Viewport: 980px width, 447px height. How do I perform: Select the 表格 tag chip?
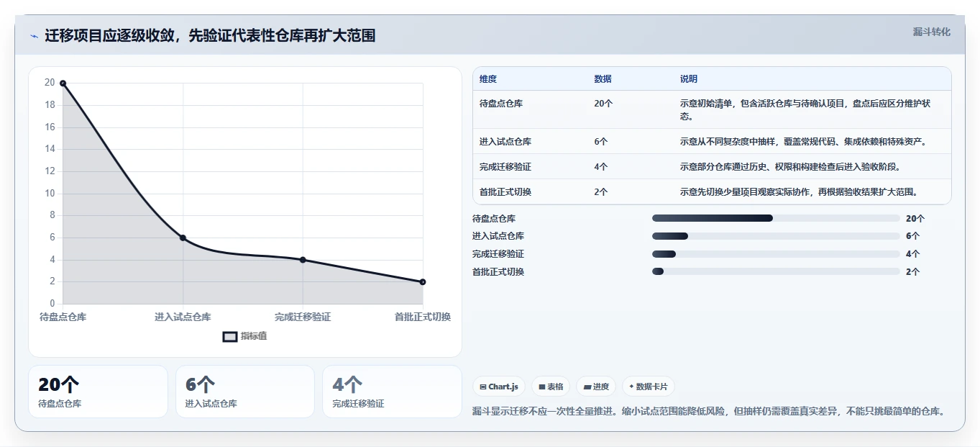tap(551, 387)
